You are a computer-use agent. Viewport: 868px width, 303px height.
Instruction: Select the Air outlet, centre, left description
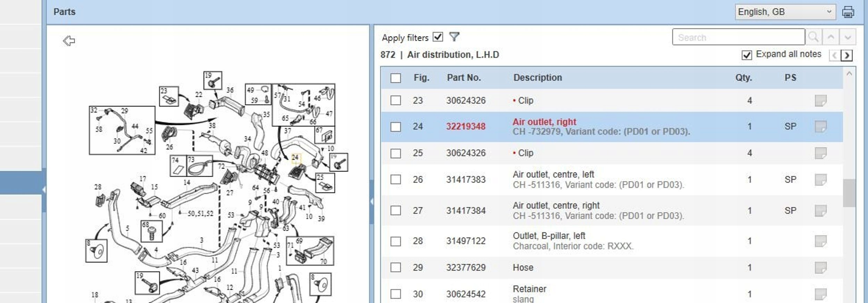point(553,174)
